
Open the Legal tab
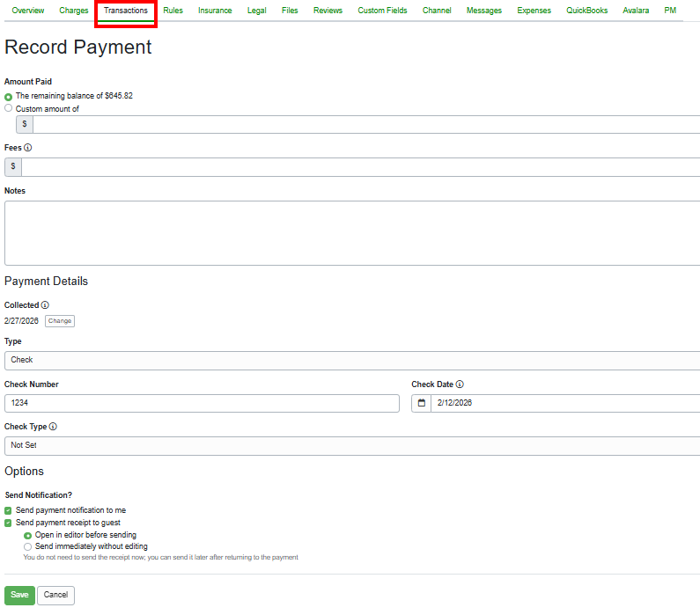[x=257, y=11]
